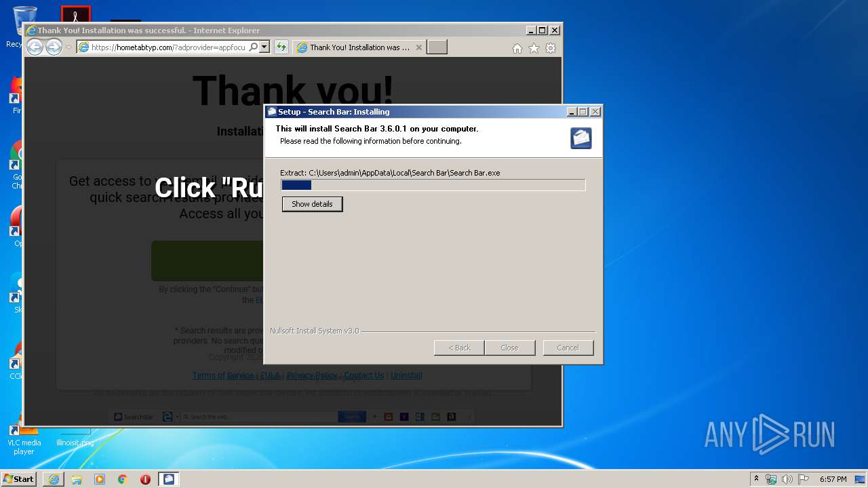Open the Start menu

pyautogui.click(x=19, y=479)
